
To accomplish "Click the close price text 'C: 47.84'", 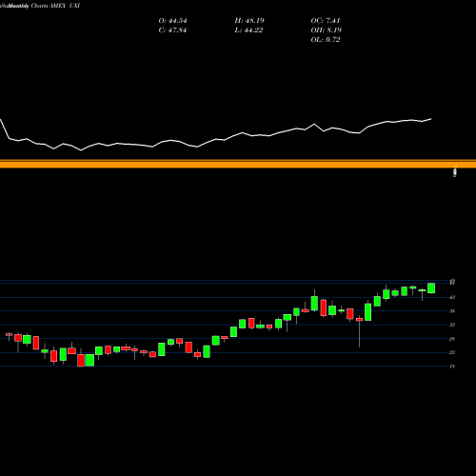I will pyautogui.click(x=172, y=30).
